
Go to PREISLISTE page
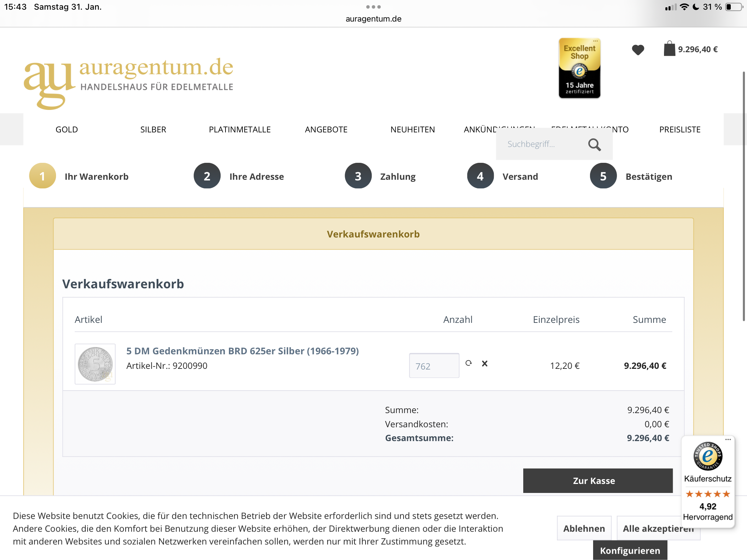[x=680, y=130]
